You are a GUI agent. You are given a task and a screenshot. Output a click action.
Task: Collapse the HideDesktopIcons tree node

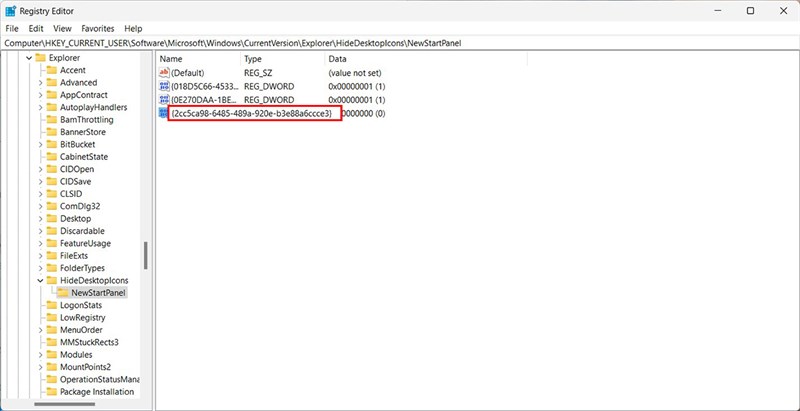click(x=41, y=281)
